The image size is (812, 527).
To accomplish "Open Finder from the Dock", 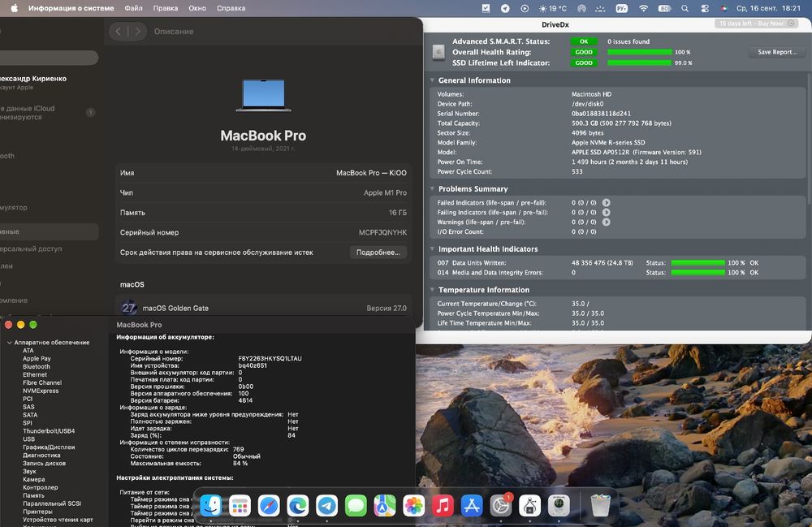I will click(211, 505).
